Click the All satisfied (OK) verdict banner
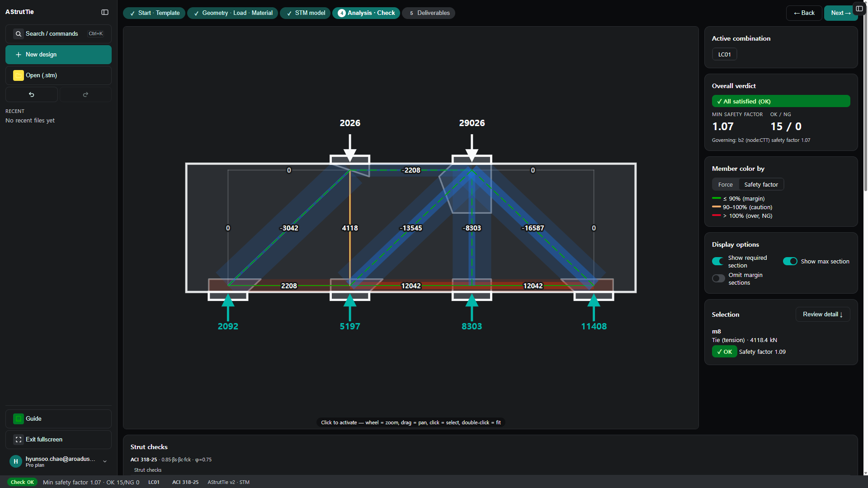868x488 pixels. click(781, 101)
